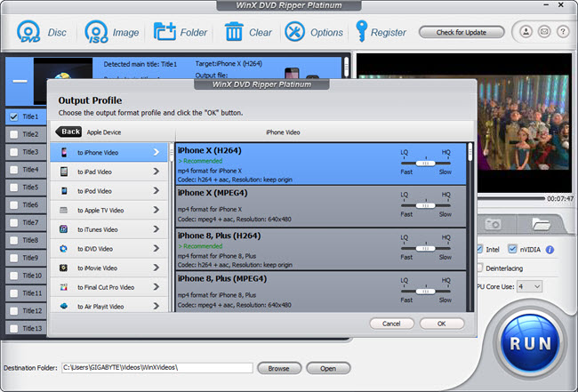Click the email envelope icon
Viewport: 578px width, 392px height.
[544, 32]
